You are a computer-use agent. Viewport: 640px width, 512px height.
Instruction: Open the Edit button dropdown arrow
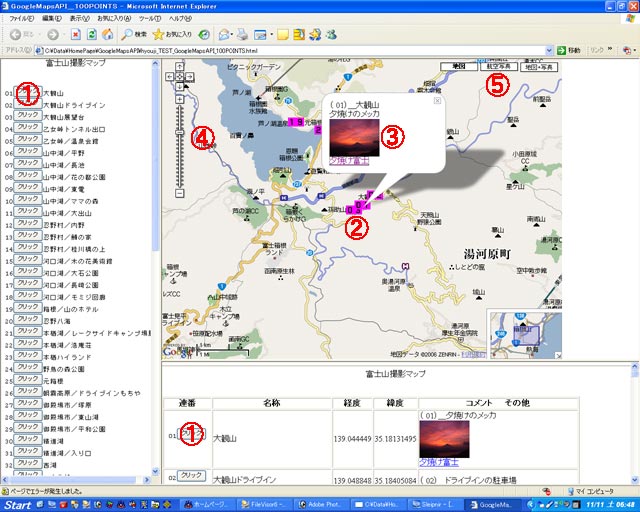click(271, 35)
